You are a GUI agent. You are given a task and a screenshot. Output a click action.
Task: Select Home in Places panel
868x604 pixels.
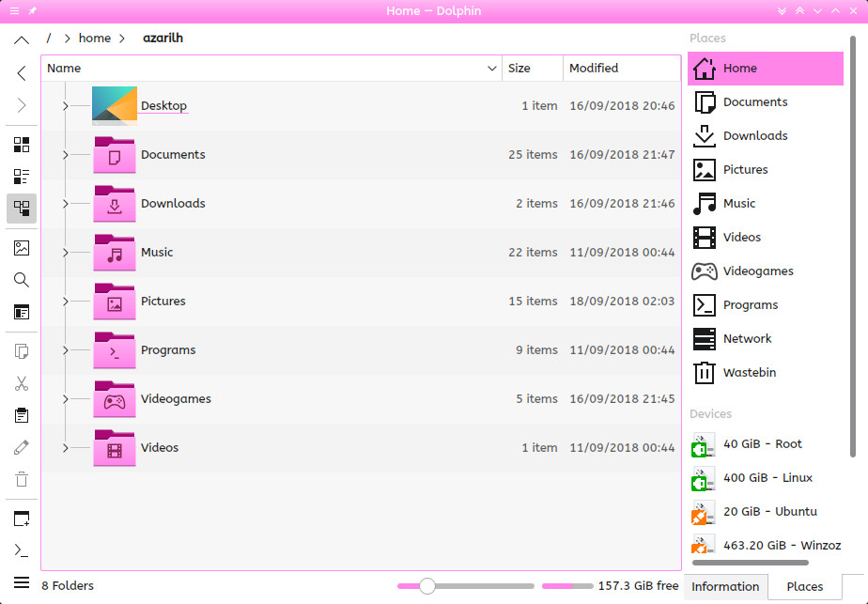tap(766, 68)
